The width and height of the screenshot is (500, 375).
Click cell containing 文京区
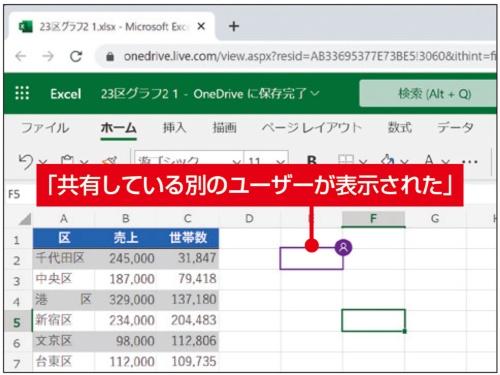point(64,341)
